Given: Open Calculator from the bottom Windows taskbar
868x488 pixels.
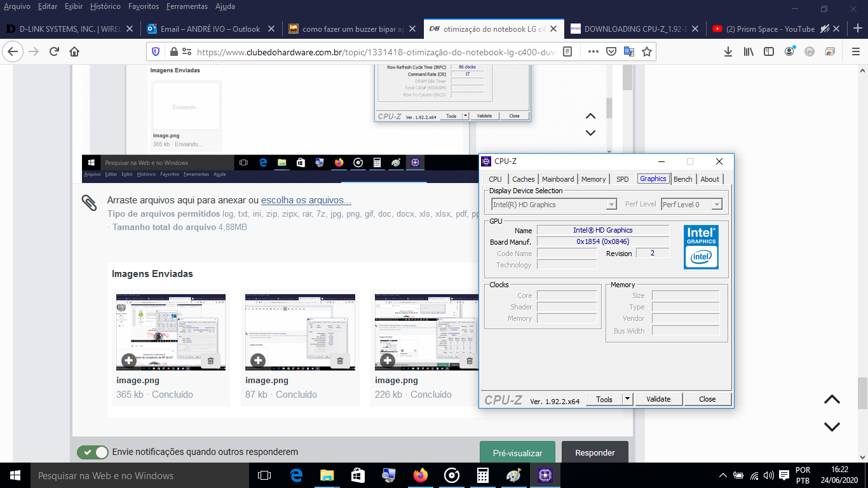Looking at the screenshot, I should (x=482, y=475).
